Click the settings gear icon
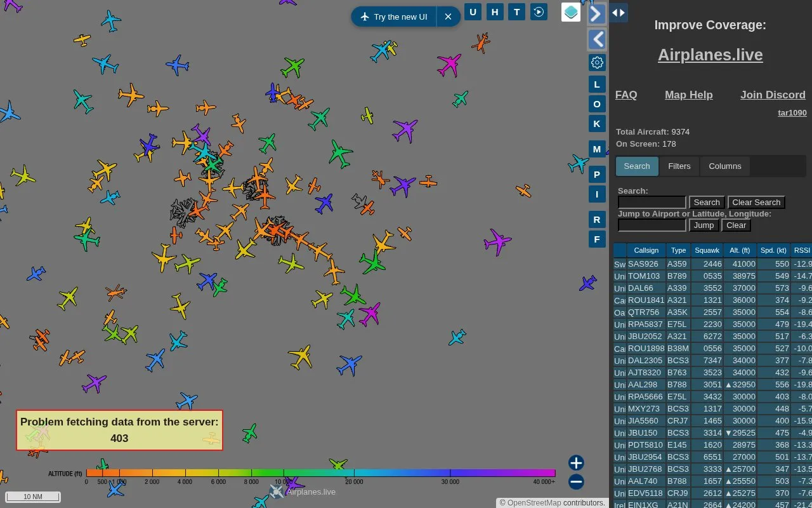This screenshot has width=812, height=508. pos(597,62)
